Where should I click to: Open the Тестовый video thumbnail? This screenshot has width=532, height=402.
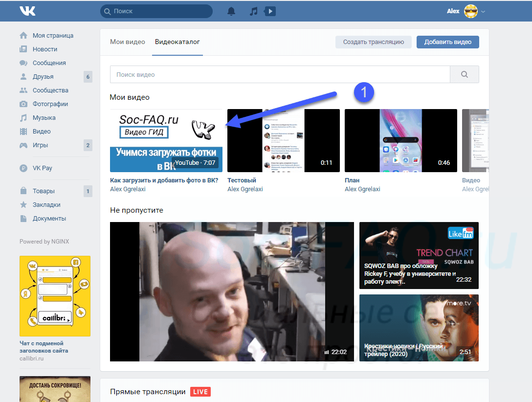coord(284,140)
